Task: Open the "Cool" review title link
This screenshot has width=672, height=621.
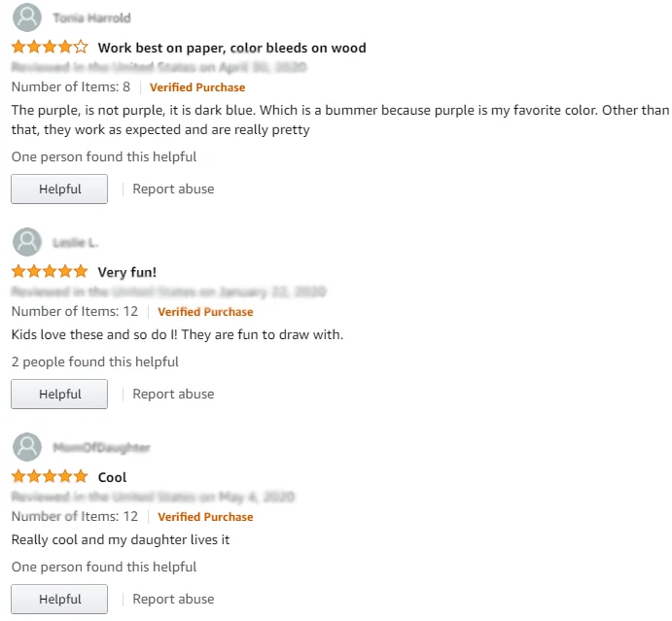Action: (113, 477)
